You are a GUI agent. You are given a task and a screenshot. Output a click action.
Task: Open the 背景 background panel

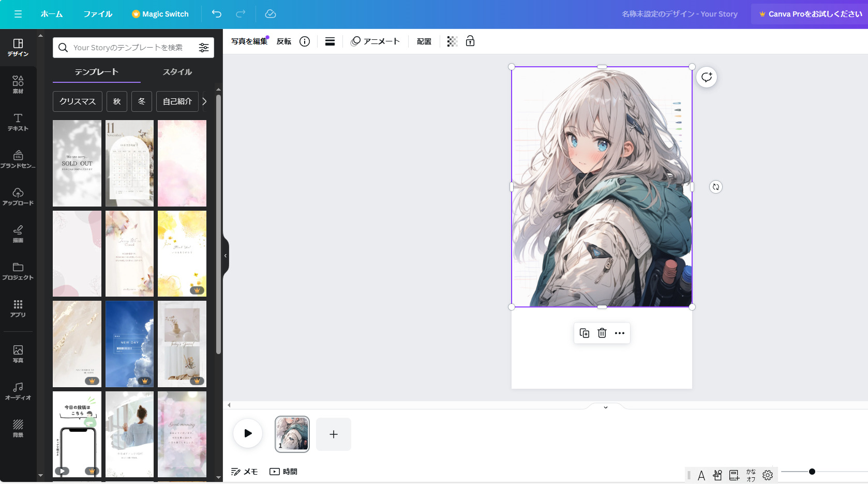(x=18, y=428)
